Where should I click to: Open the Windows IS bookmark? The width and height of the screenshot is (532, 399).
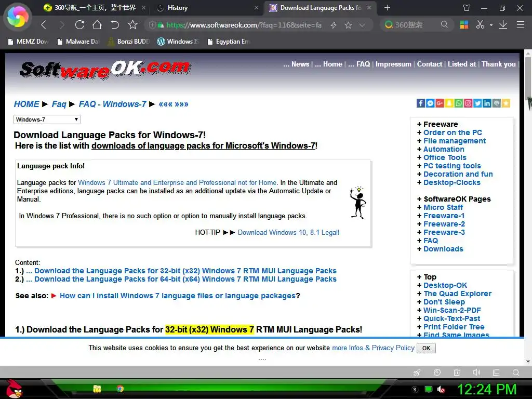[x=178, y=42]
